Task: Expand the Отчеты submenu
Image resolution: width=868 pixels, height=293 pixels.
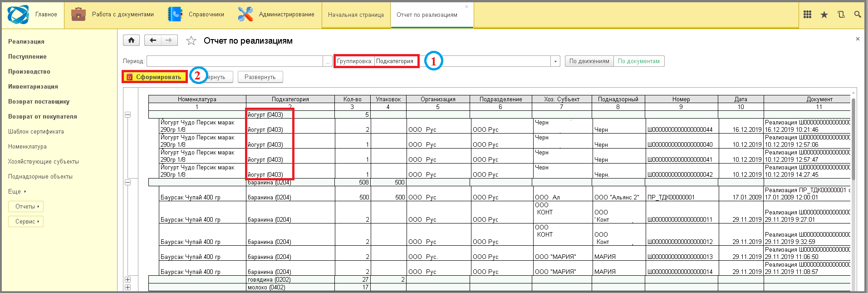Action: click(x=26, y=206)
